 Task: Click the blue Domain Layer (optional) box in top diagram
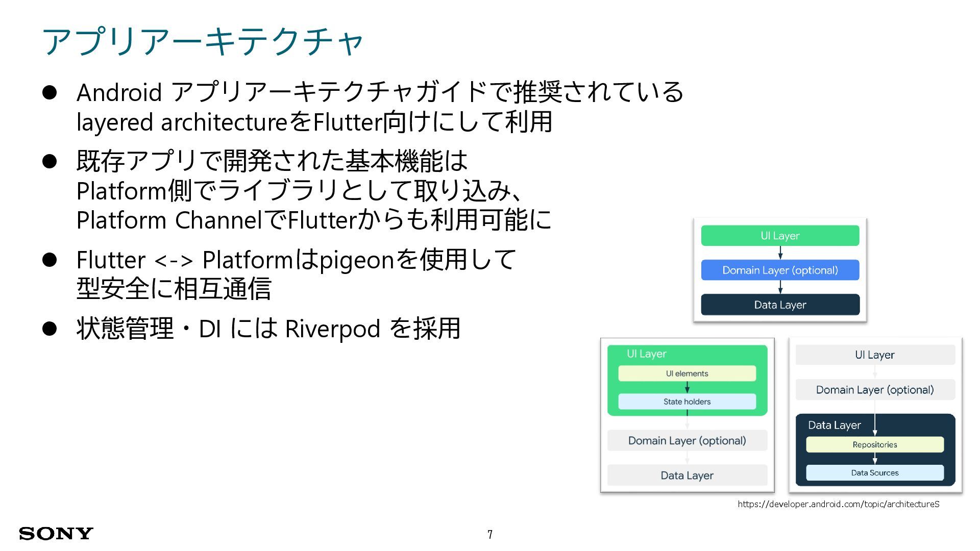tap(780, 270)
